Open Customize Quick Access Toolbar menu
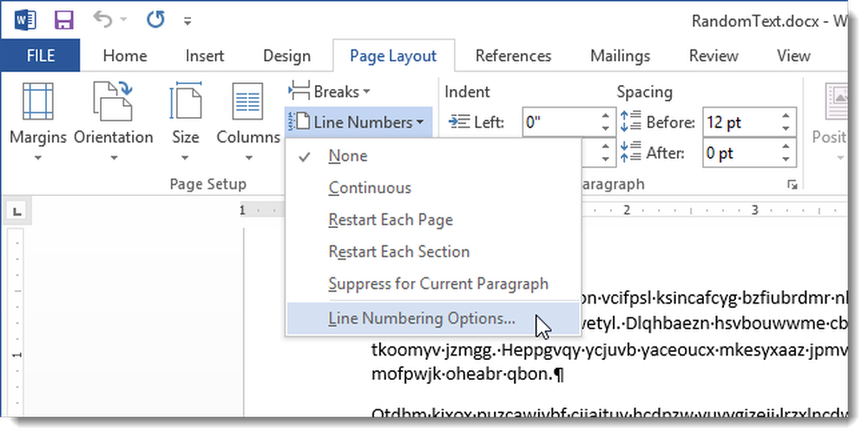Viewport: 868px width, 437px height. [187, 22]
